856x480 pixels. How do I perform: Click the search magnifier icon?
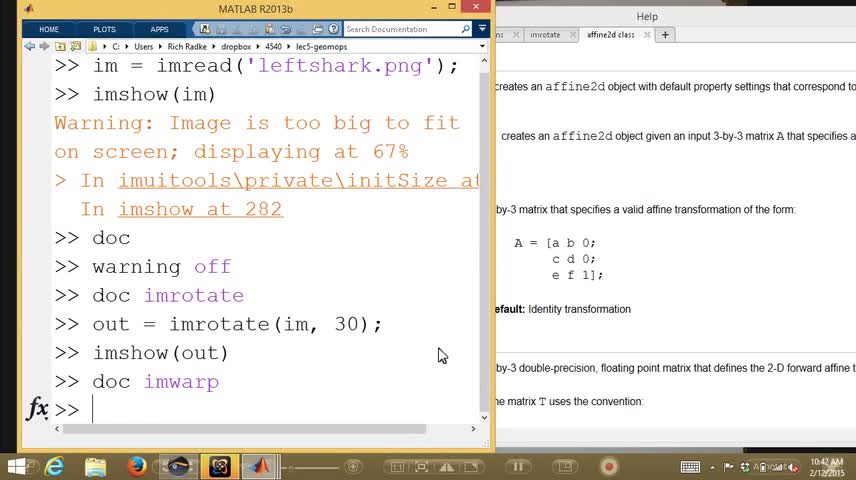(466, 29)
